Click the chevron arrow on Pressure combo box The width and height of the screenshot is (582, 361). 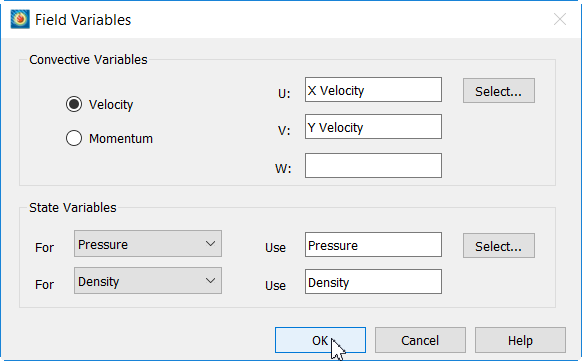[210, 244]
